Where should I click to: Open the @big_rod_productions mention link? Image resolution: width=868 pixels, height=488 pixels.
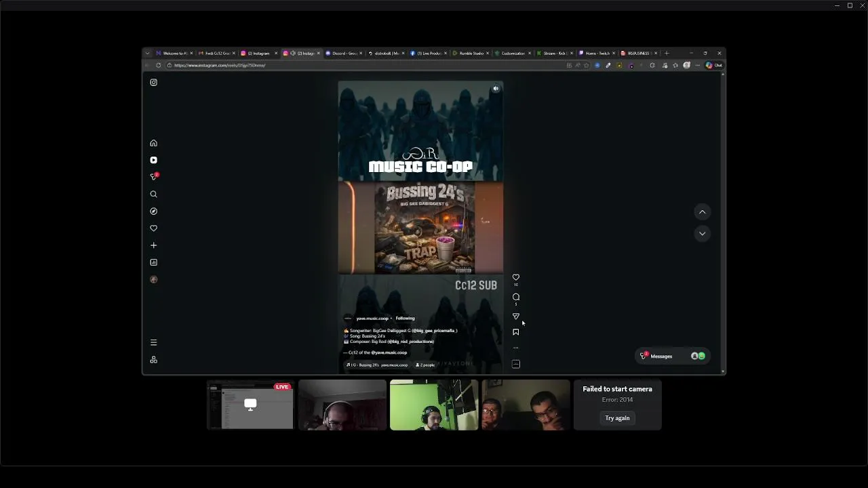[x=410, y=342]
